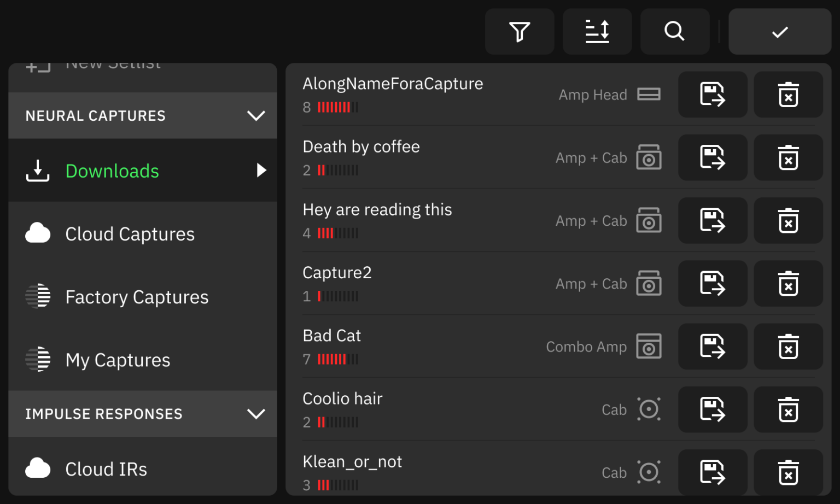The width and height of the screenshot is (840, 504).
Task: Open search with the magnifier icon
Action: coord(675,31)
